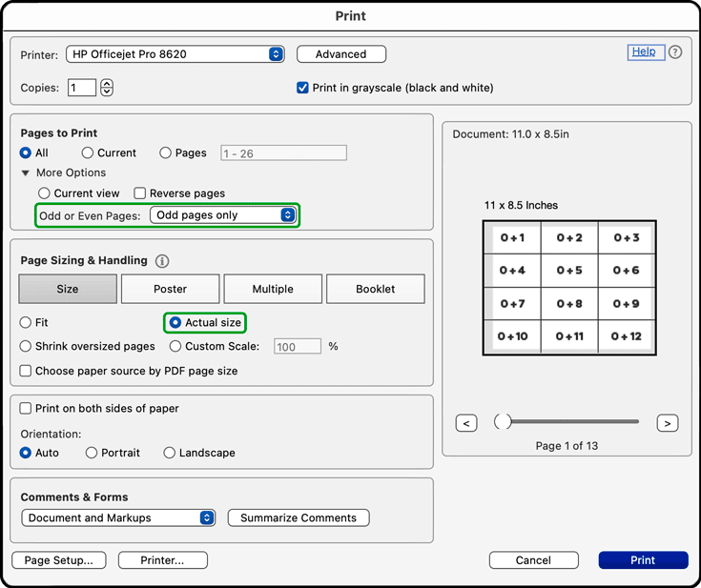
Task: Click the blue Print button
Action: click(644, 560)
